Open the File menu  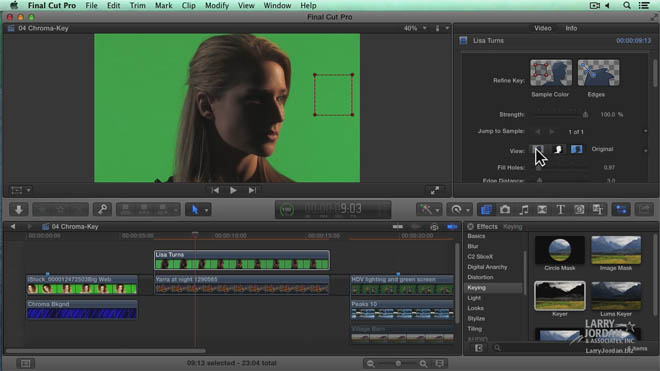coord(91,5)
